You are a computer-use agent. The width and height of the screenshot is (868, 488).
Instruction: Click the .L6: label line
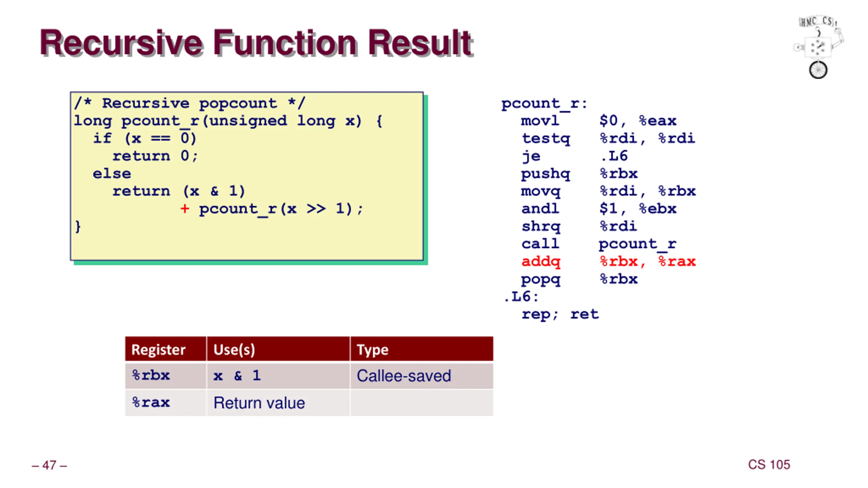pos(521,297)
